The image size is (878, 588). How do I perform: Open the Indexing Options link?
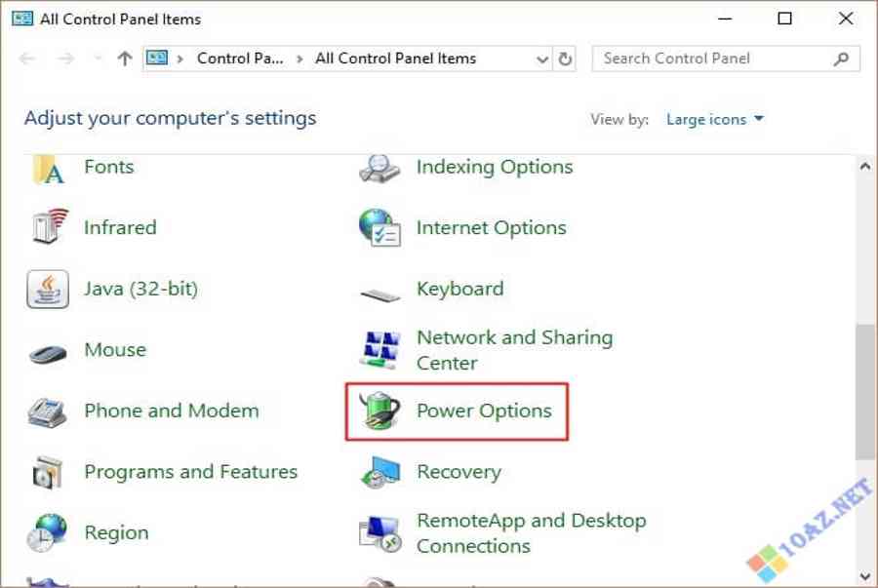click(x=495, y=167)
